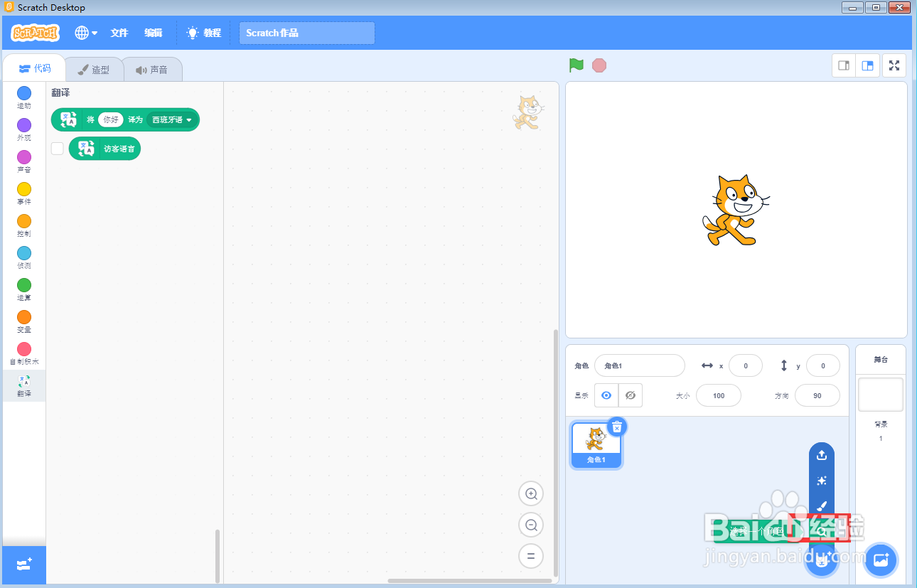Reset workspace zoom to default

[x=531, y=556]
